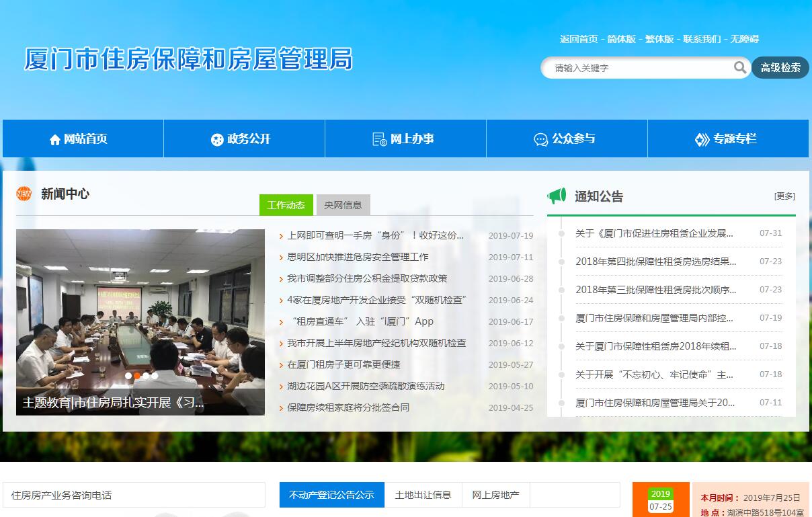
Task: Click the 网上办事 document icon
Action: point(380,139)
